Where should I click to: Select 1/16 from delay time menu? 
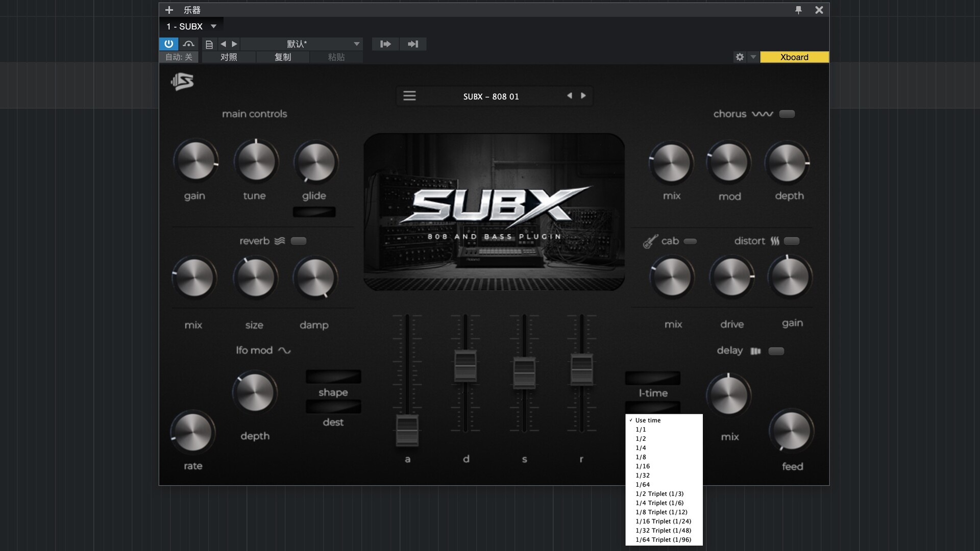pos(643,466)
